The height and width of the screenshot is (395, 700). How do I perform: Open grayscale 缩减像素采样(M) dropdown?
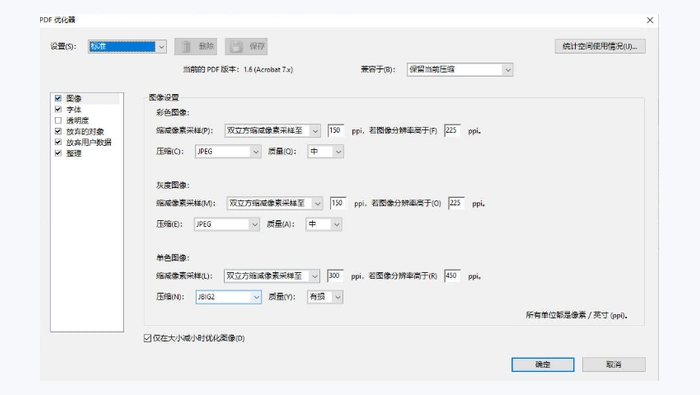click(x=275, y=204)
